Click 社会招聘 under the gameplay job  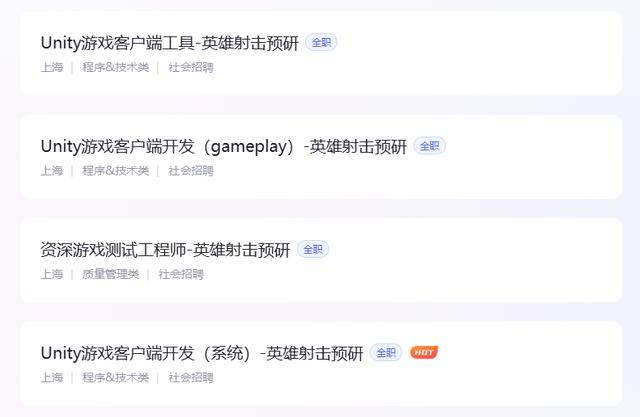pos(191,171)
